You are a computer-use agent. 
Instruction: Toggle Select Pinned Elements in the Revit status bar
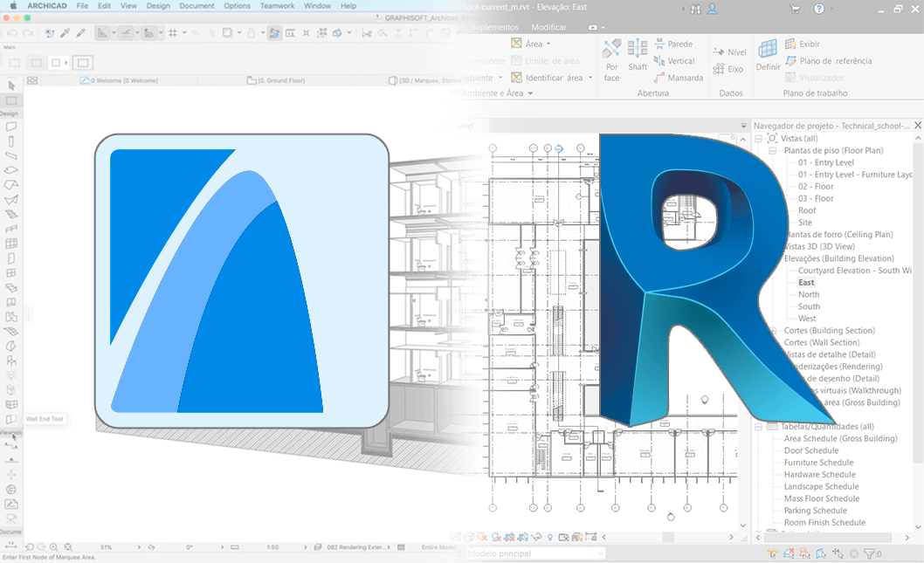click(804, 553)
